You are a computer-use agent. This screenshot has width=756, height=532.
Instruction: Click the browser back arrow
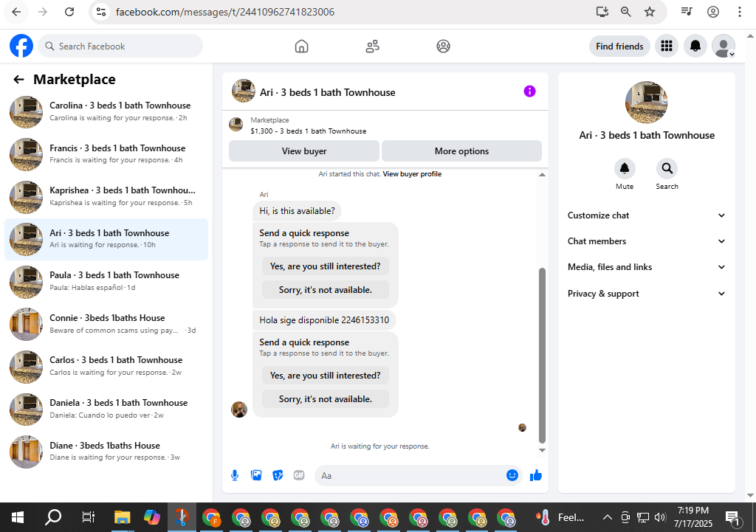[16, 12]
